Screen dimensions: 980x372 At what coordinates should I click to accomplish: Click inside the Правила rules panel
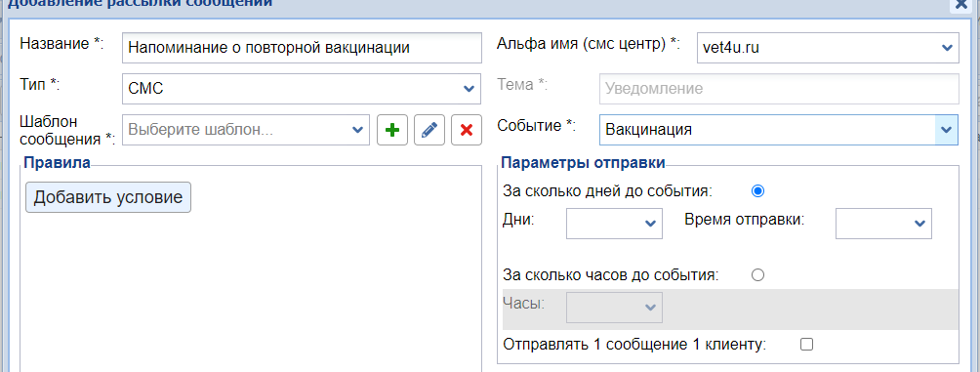tap(251, 288)
